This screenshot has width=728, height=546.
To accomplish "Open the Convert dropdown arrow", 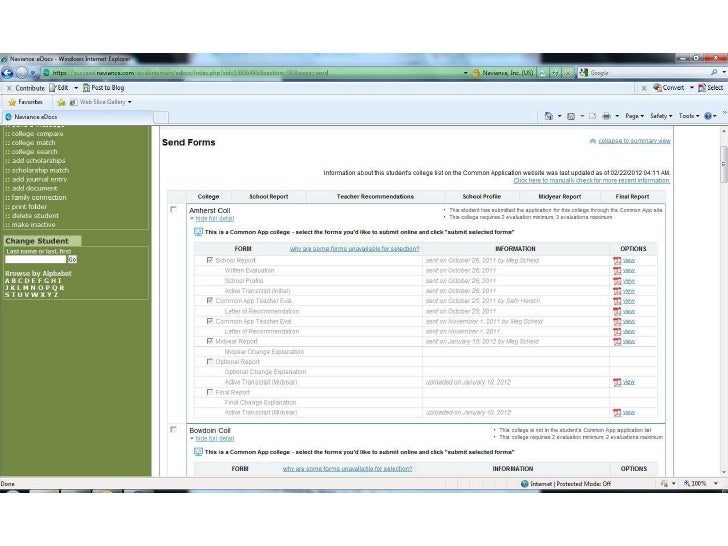I will point(692,88).
